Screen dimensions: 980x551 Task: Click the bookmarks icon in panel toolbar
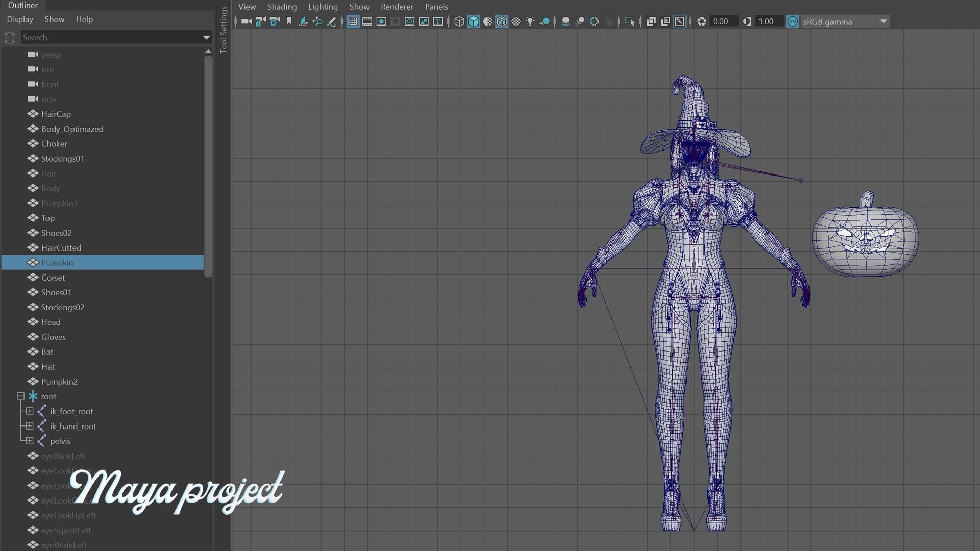[x=289, y=21]
